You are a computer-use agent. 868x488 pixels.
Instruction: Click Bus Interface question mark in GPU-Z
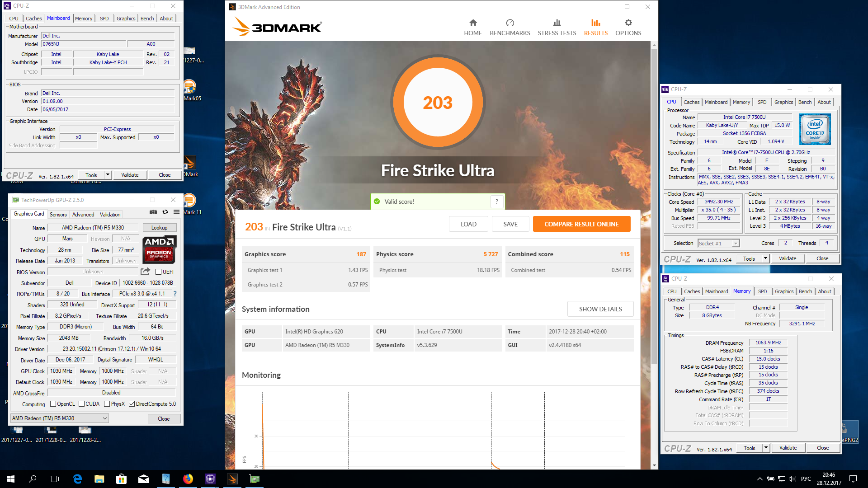coord(175,294)
